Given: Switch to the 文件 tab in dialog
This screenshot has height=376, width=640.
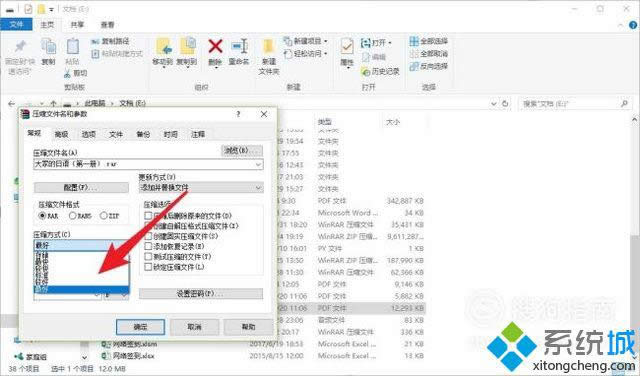Looking at the screenshot, I should (x=116, y=134).
